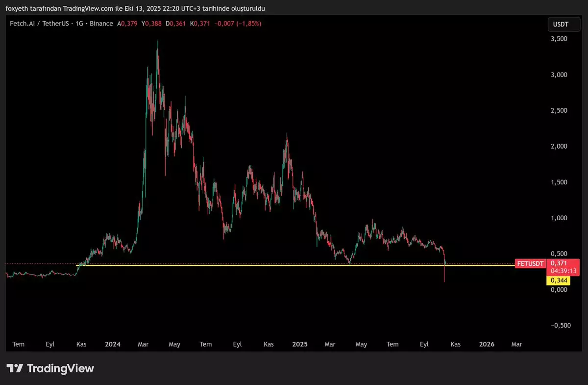The height and width of the screenshot is (385, 588).
Task: Click the 2,000 price axis label
Action: pos(559,146)
